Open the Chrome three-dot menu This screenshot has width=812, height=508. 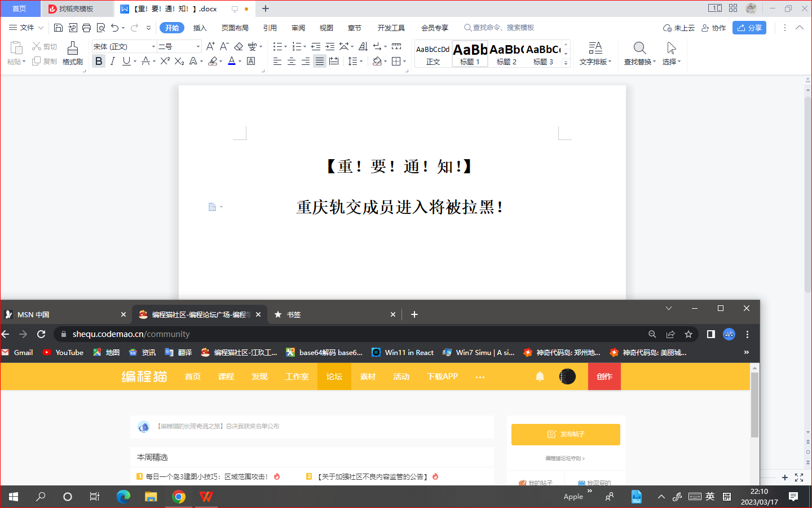[747, 334]
